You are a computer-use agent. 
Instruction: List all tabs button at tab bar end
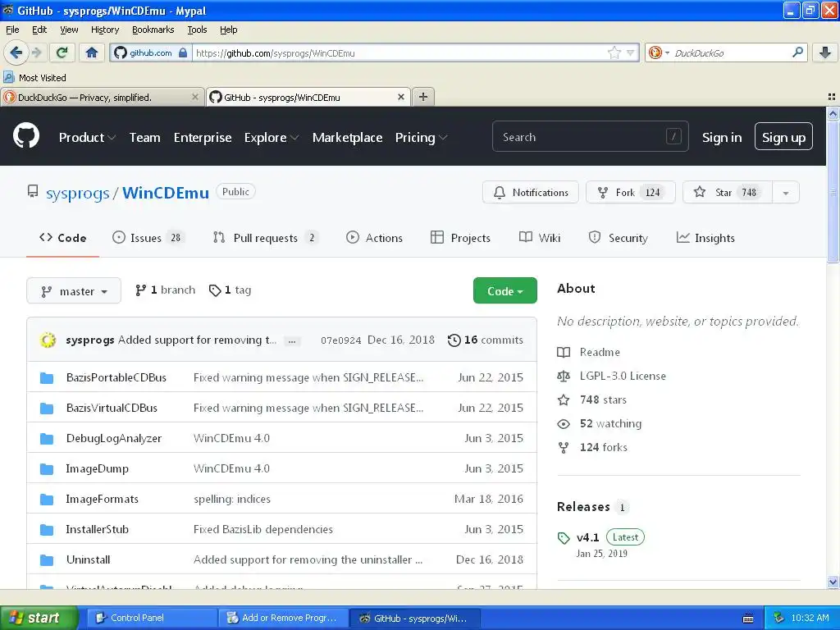832,97
